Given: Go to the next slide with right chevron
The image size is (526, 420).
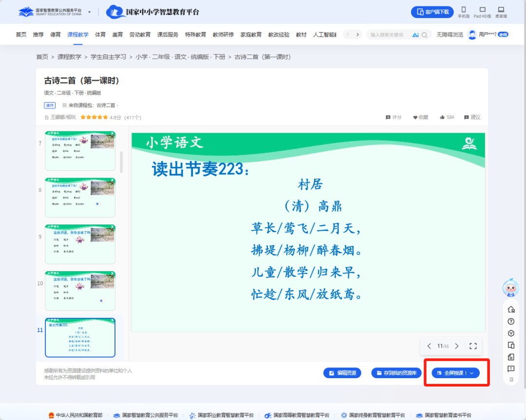Looking at the screenshot, I should [x=456, y=346].
